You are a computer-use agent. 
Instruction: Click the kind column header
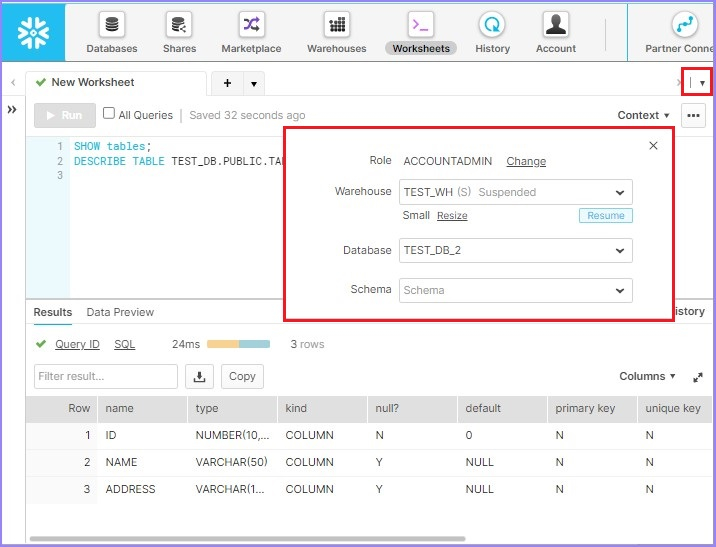(322, 409)
